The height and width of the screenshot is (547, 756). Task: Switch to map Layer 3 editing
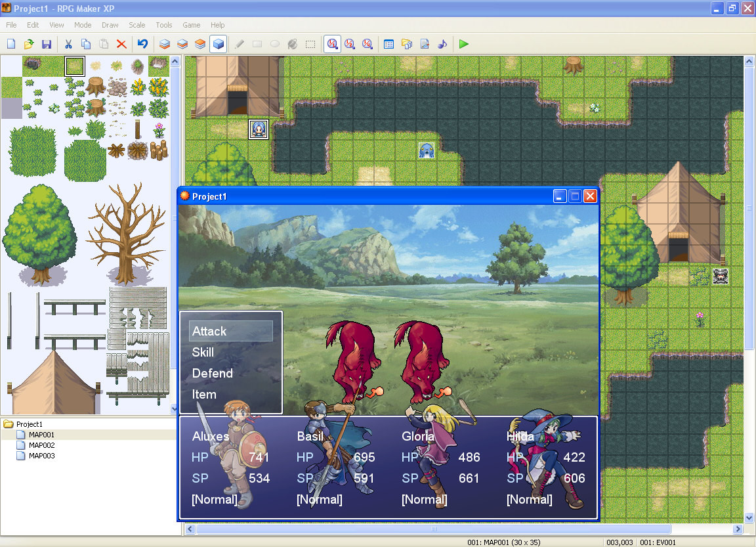tap(200, 45)
